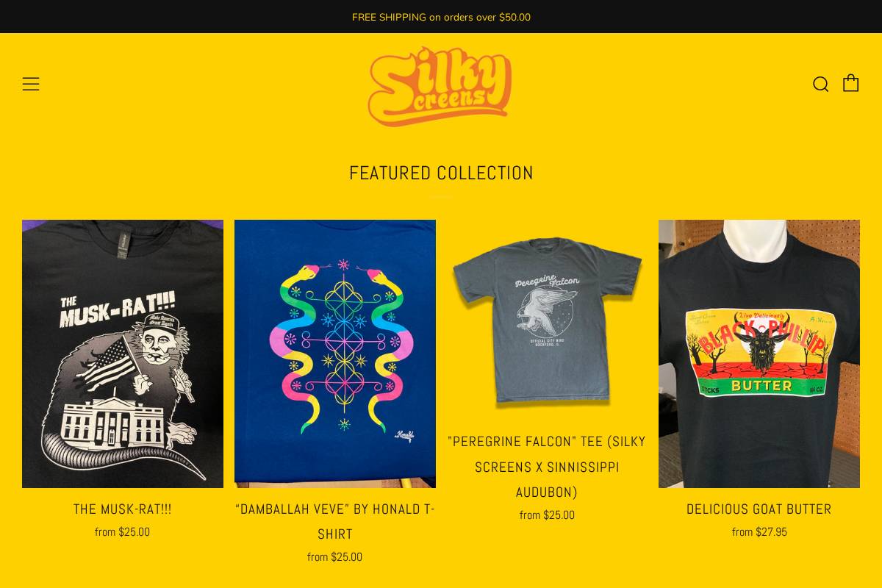This screenshot has height=588, width=882.
Task: Open the Delicious Goat Butter shirt image
Action: click(x=759, y=354)
